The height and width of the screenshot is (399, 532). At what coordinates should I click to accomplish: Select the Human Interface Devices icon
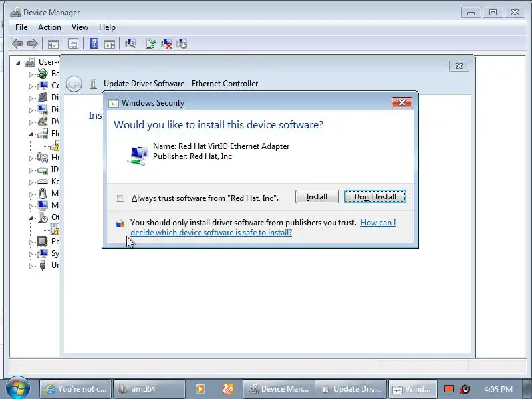(x=43, y=158)
